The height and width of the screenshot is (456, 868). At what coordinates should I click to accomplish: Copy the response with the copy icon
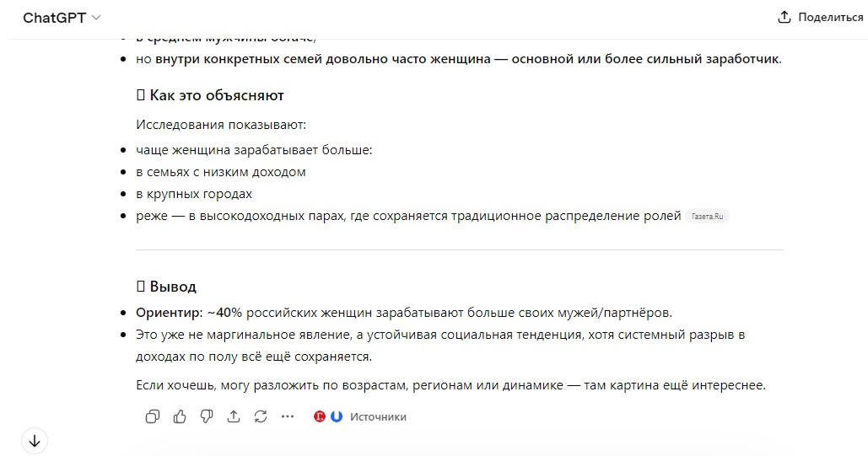click(x=152, y=416)
